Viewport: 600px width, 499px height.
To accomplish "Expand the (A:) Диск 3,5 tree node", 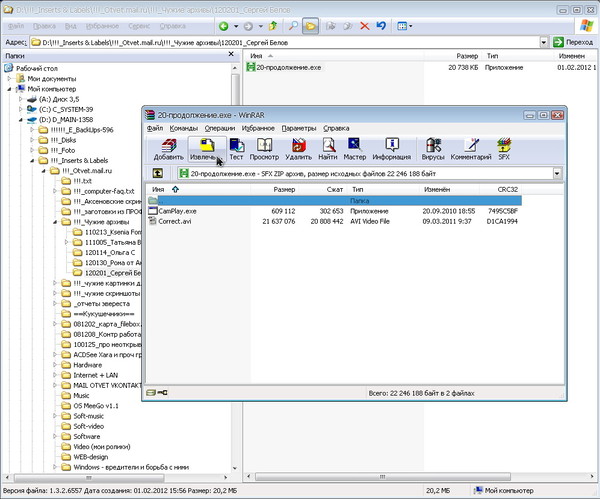I will tap(21, 99).
